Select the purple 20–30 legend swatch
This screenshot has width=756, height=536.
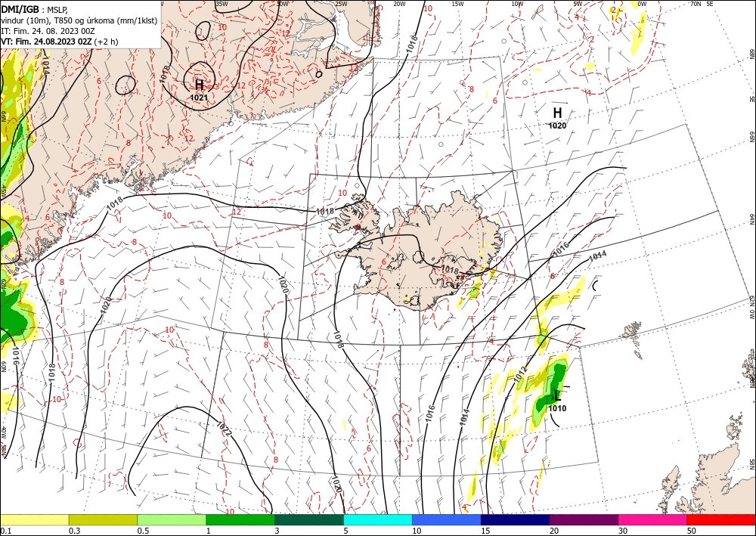(x=584, y=520)
